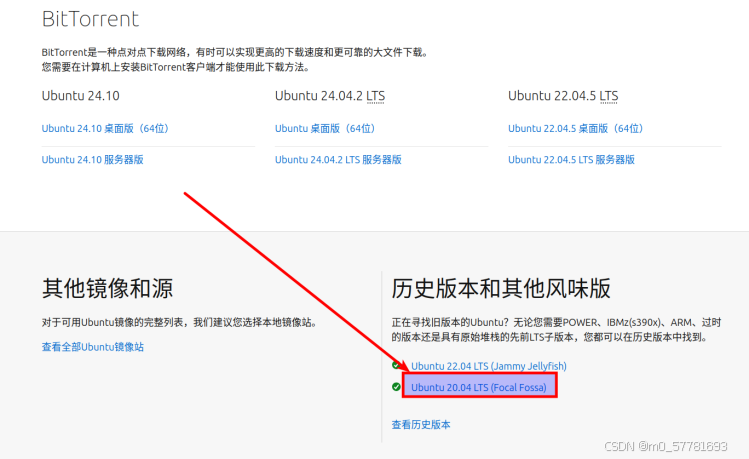This screenshot has width=749, height=459.
Task: Click the 正在寻找旧版本的Ubuntu paragraph
Action: (556, 330)
